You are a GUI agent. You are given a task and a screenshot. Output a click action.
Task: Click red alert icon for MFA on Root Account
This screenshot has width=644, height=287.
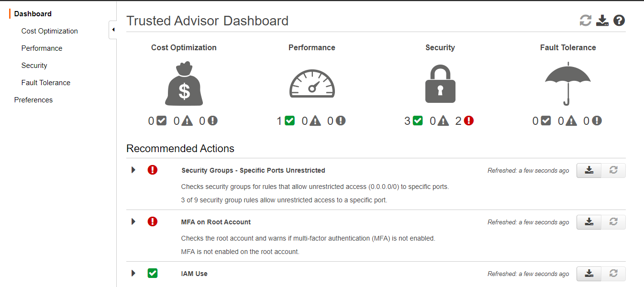click(153, 221)
